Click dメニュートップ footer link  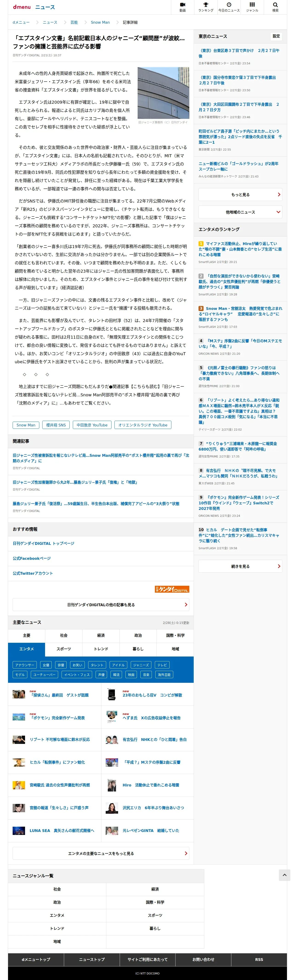click(36, 959)
